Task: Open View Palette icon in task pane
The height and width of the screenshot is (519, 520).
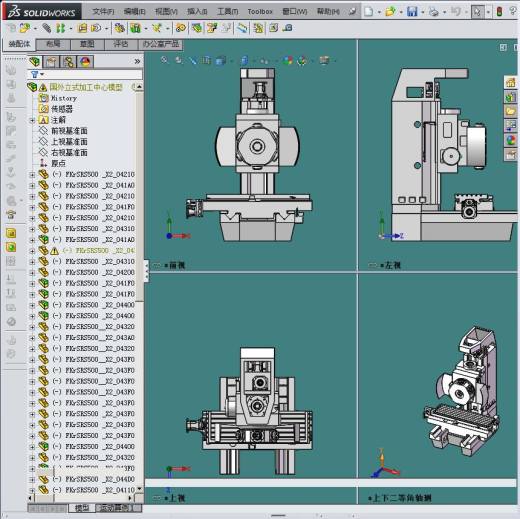Action: tap(511, 126)
